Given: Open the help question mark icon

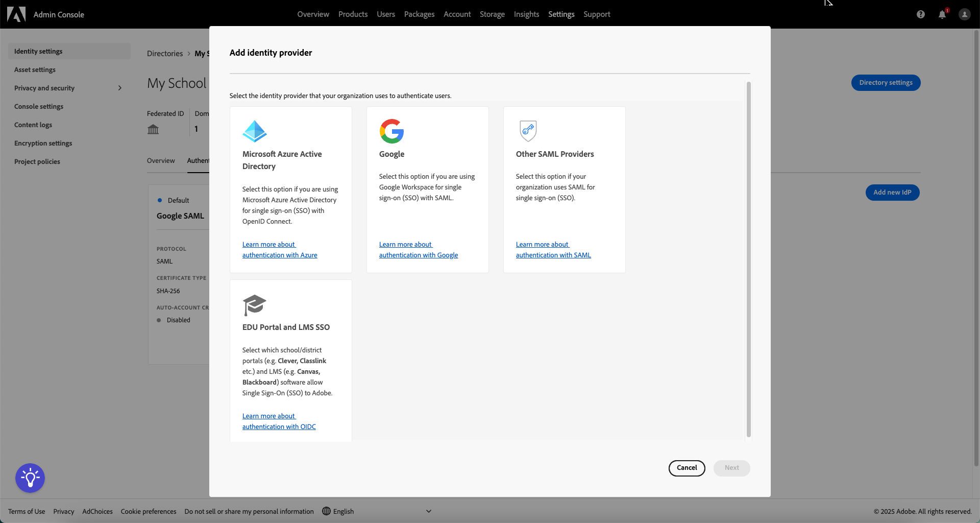Looking at the screenshot, I should [920, 14].
